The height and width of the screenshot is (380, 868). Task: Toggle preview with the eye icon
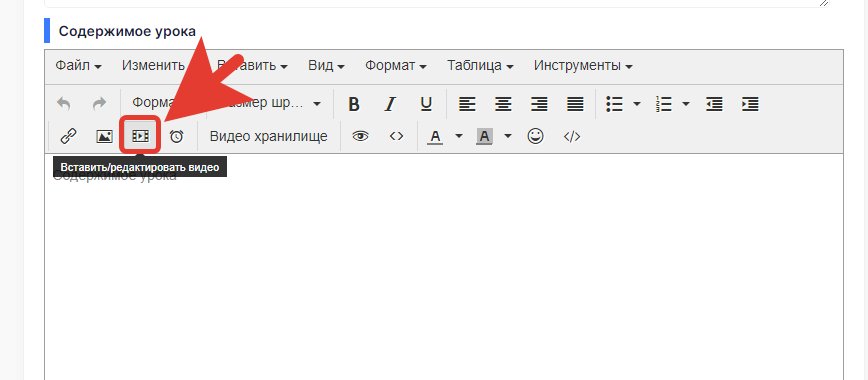tap(360, 136)
